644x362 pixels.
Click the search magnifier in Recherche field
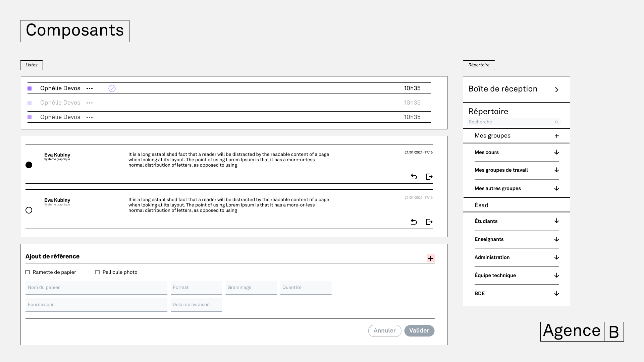[x=556, y=122]
